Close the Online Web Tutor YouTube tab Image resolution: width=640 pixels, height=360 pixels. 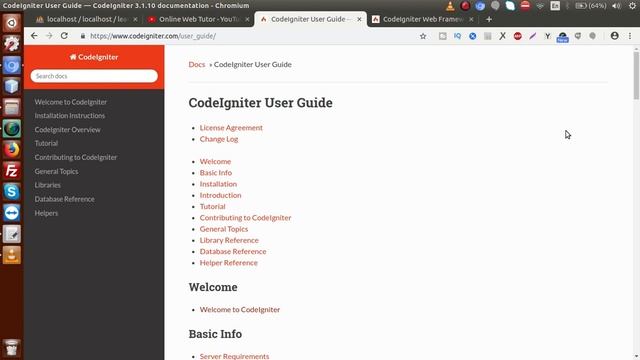click(247, 19)
